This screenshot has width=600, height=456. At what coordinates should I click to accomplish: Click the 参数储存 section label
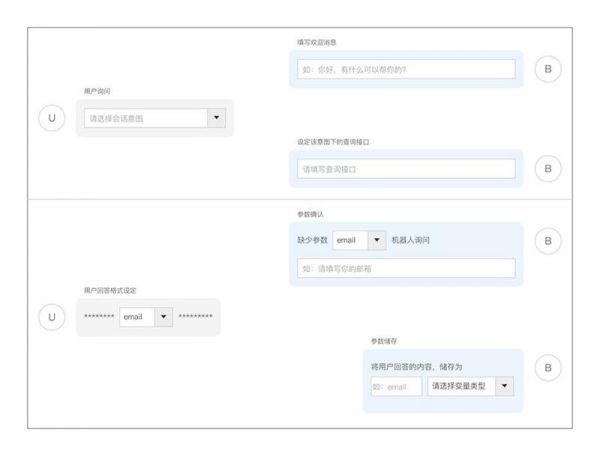coord(384,341)
